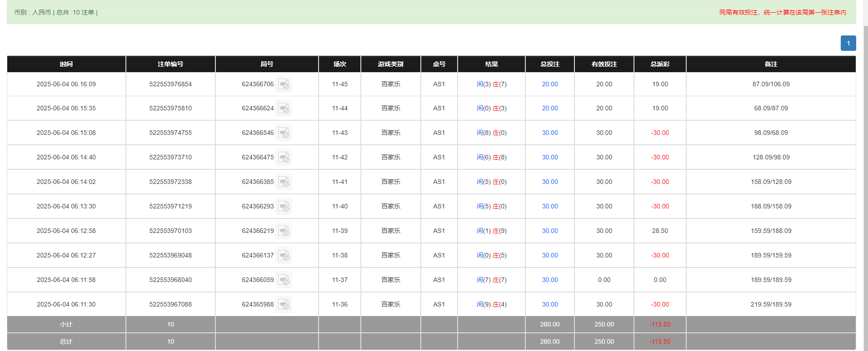Click total bet 30.00 link for round 11-43
The width and height of the screenshot is (868, 351).
point(549,133)
